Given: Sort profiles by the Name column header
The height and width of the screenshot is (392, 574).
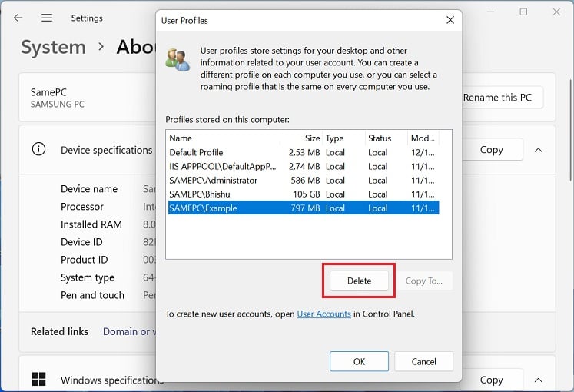Looking at the screenshot, I should coord(224,138).
